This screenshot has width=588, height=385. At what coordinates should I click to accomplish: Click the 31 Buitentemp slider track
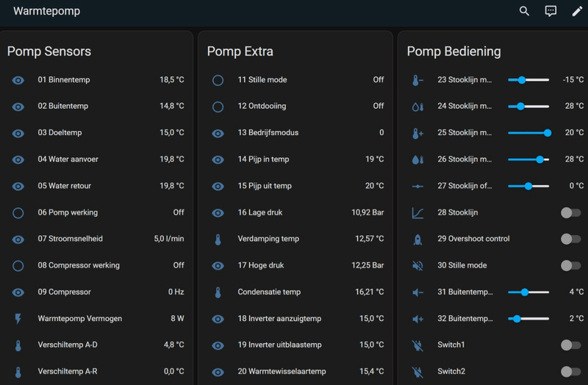[x=528, y=292]
